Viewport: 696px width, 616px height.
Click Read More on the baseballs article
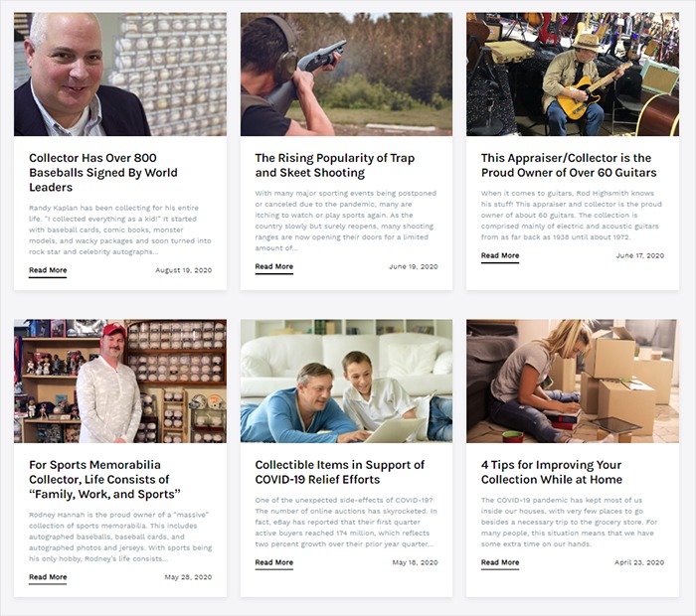click(48, 270)
